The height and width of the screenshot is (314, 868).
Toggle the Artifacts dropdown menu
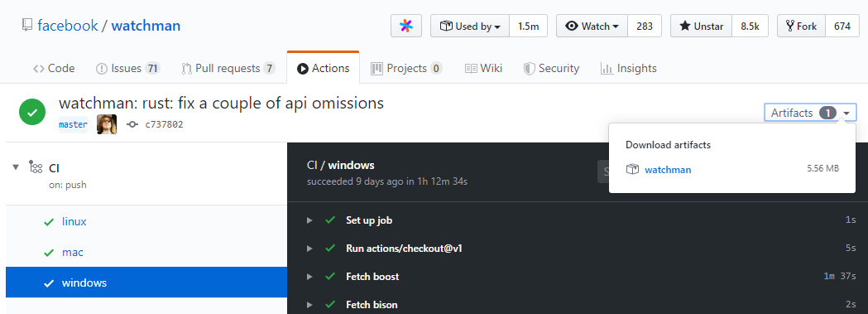coord(810,113)
